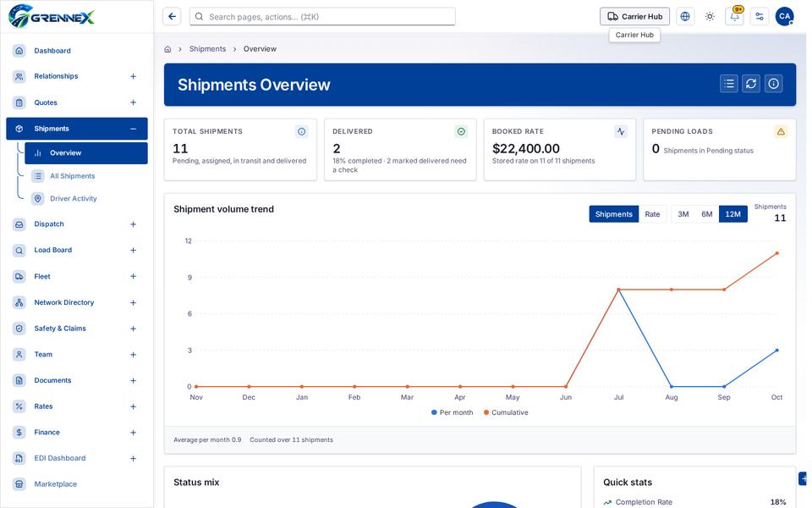The height and width of the screenshot is (508, 812).
Task: Select the Overview submenu item
Action: coord(86,153)
